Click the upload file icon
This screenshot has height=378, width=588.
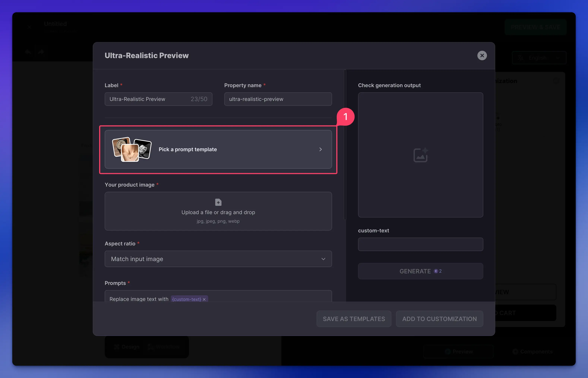click(218, 202)
